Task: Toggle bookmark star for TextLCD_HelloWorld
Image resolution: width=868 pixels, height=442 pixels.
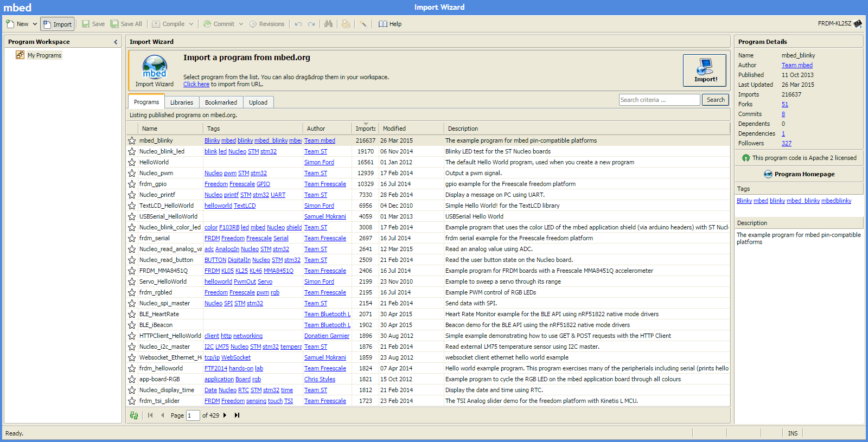Action: (x=132, y=206)
